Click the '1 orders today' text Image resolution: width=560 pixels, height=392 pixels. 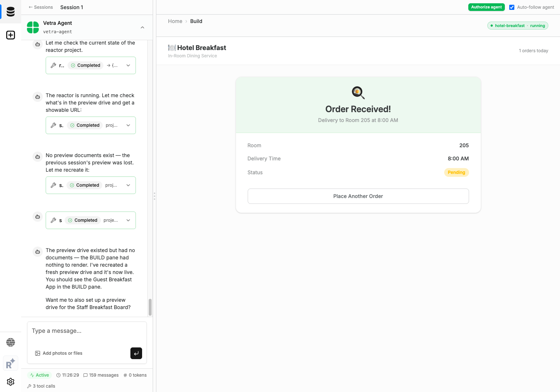click(533, 51)
